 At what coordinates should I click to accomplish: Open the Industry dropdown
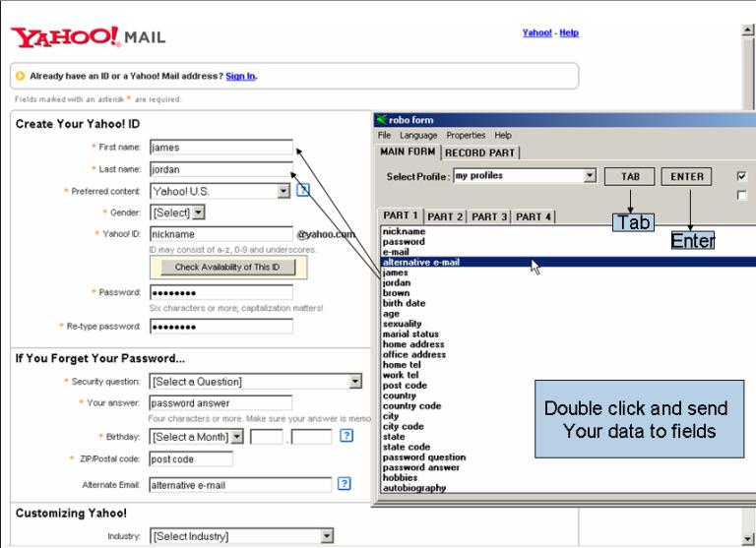pyautogui.click(x=327, y=536)
